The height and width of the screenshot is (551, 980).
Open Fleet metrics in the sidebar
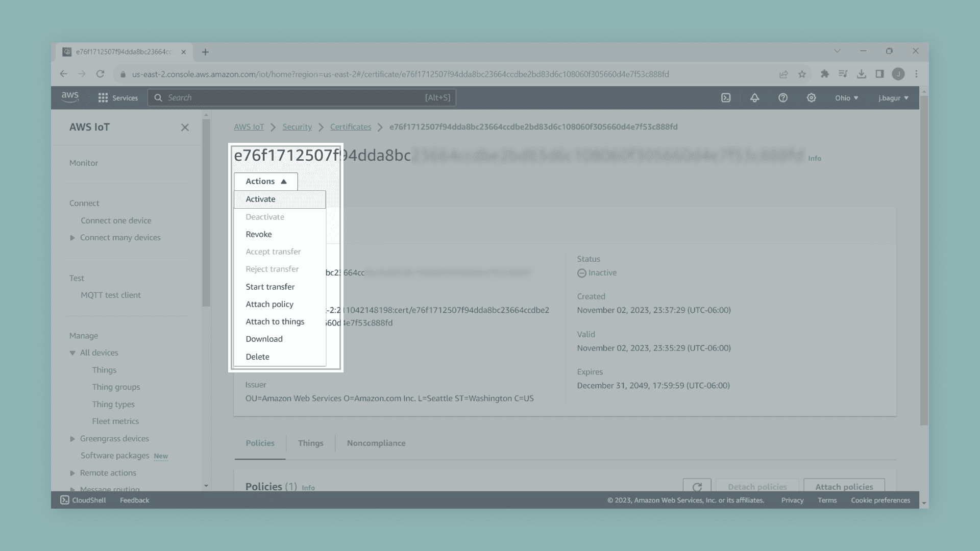(x=115, y=421)
